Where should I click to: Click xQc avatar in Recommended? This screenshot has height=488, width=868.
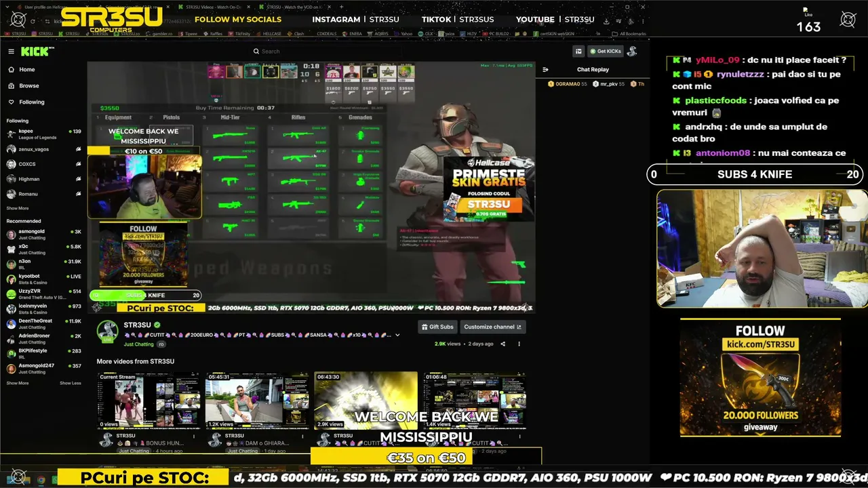[x=11, y=249]
